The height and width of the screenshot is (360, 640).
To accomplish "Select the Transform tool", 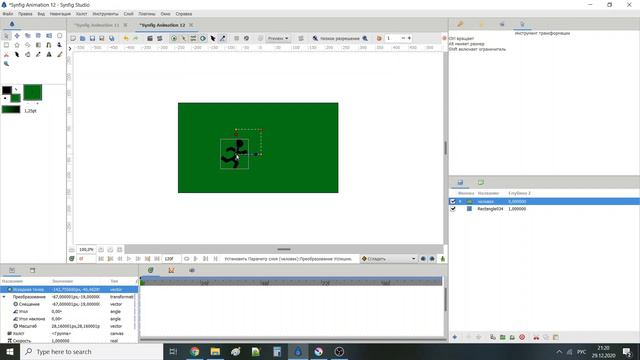I will [6, 36].
